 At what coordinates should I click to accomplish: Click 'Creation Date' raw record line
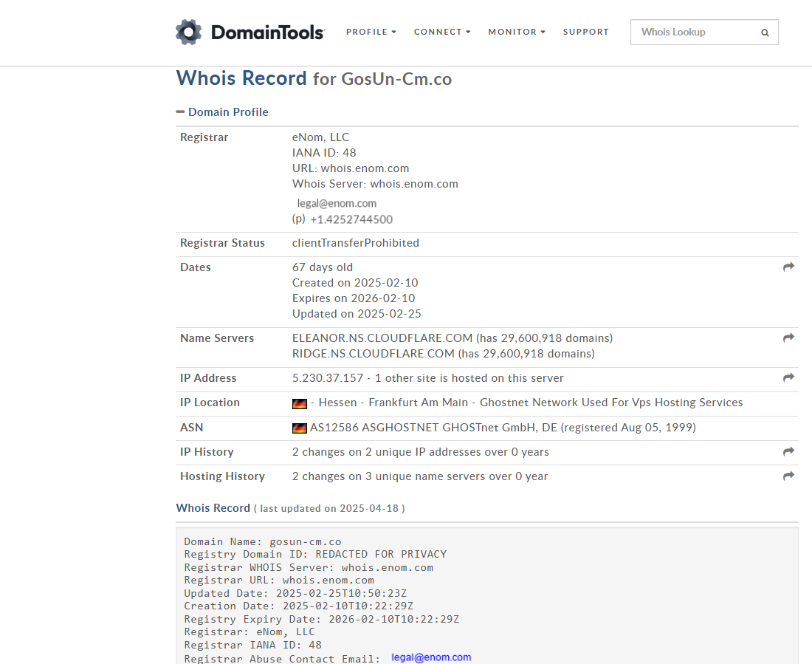pos(299,606)
